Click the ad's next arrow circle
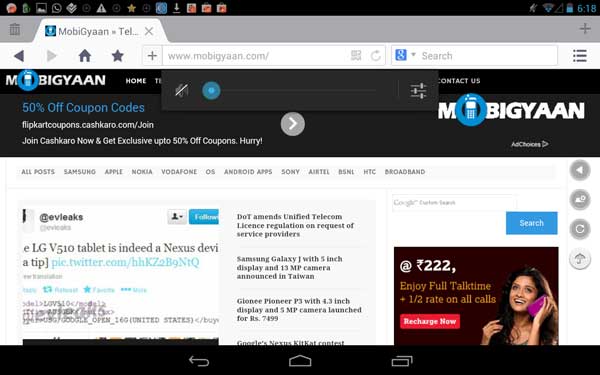This screenshot has height=375, width=600. (x=293, y=124)
